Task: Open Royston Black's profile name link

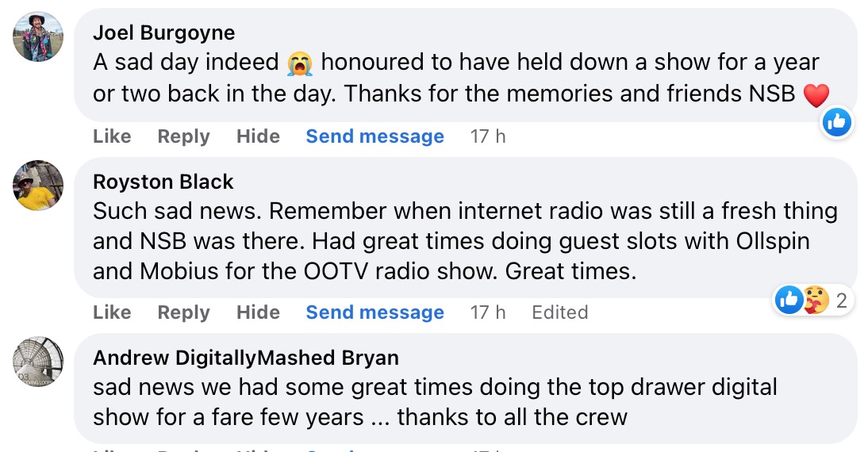Action: pos(163,182)
